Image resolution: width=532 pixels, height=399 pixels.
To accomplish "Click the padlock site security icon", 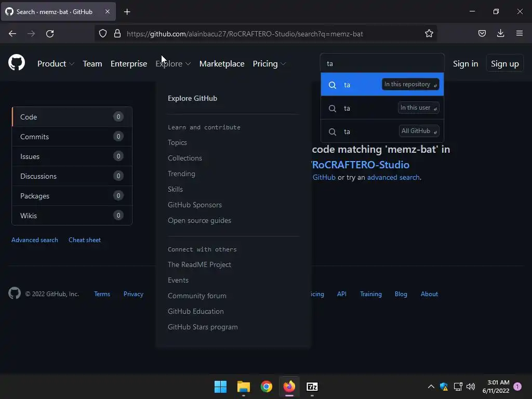I will pyautogui.click(x=117, y=34).
